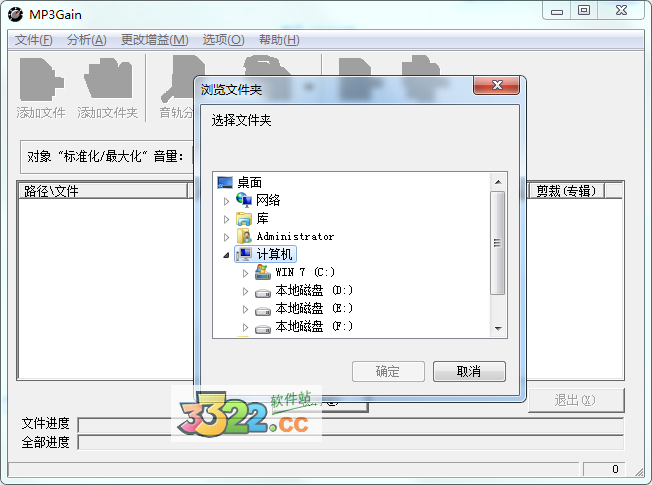This screenshot has width=652, height=485.
Task: Expand the 本地磁盘 (D:) node
Action: coord(245,291)
